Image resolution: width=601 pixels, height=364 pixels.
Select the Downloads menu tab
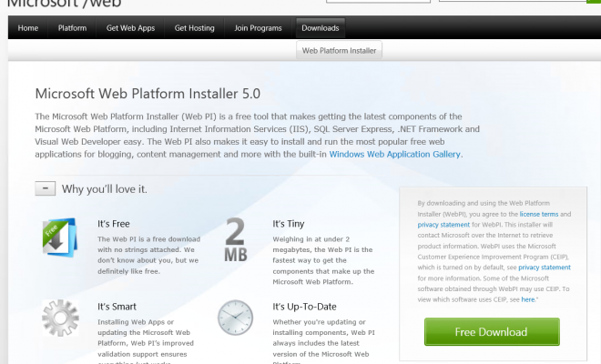pyautogui.click(x=321, y=28)
